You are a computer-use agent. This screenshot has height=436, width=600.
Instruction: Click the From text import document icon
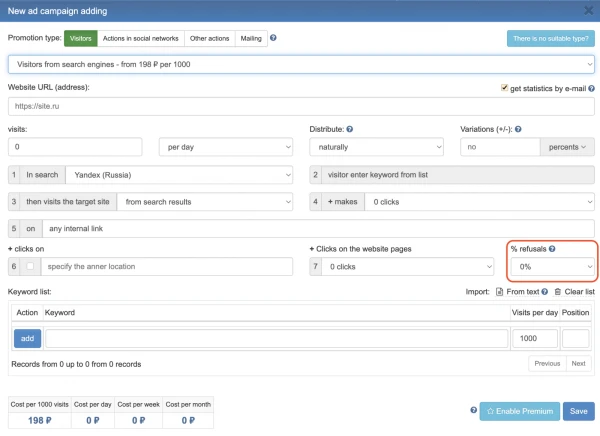point(499,292)
